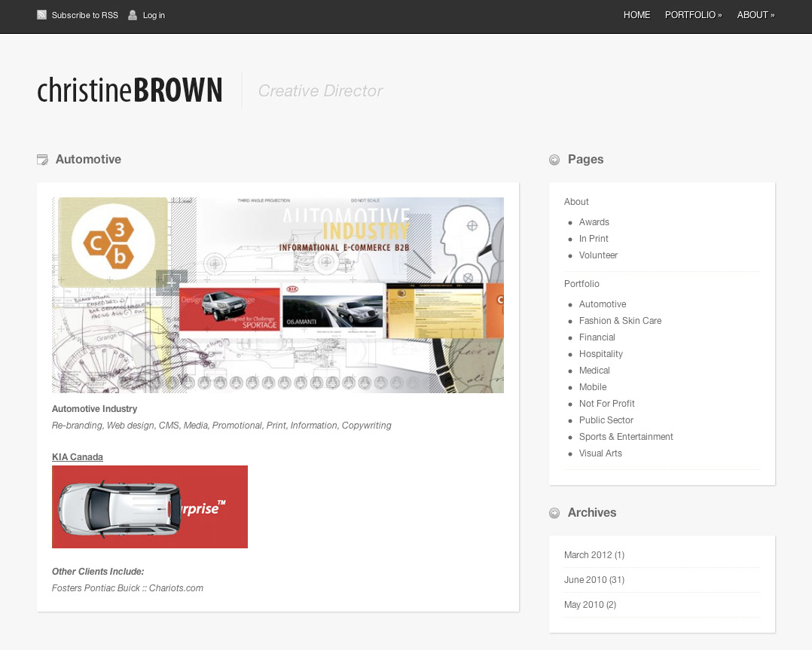The image size is (812, 650).
Task: Open the Volunteer page
Action: [x=598, y=255]
